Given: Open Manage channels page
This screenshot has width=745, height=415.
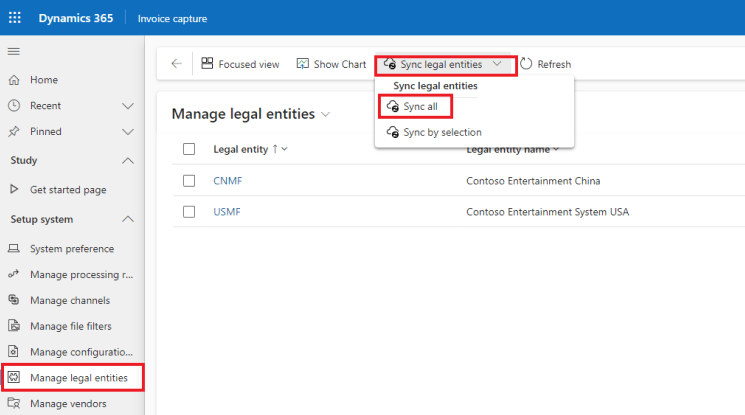Looking at the screenshot, I should point(70,300).
